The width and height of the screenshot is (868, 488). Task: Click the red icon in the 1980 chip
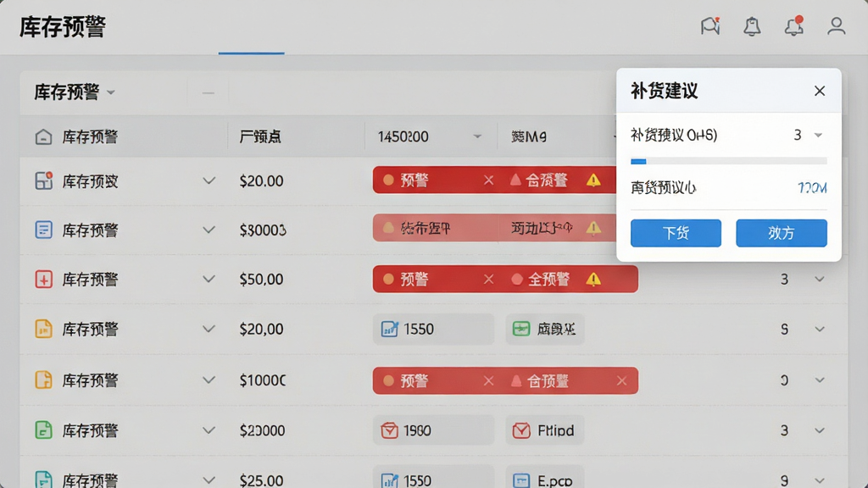click(x=389, y=430)
